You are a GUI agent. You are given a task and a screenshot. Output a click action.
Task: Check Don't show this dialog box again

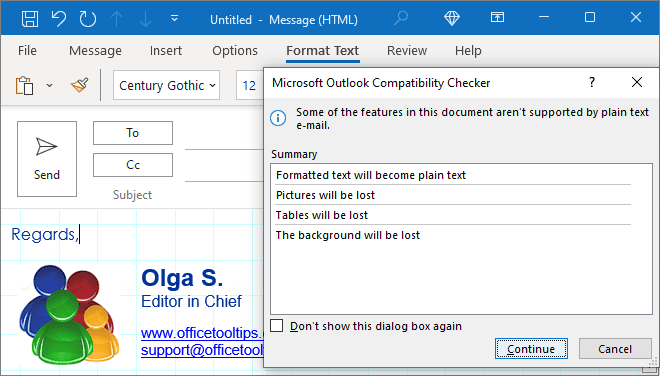point(276,325)
